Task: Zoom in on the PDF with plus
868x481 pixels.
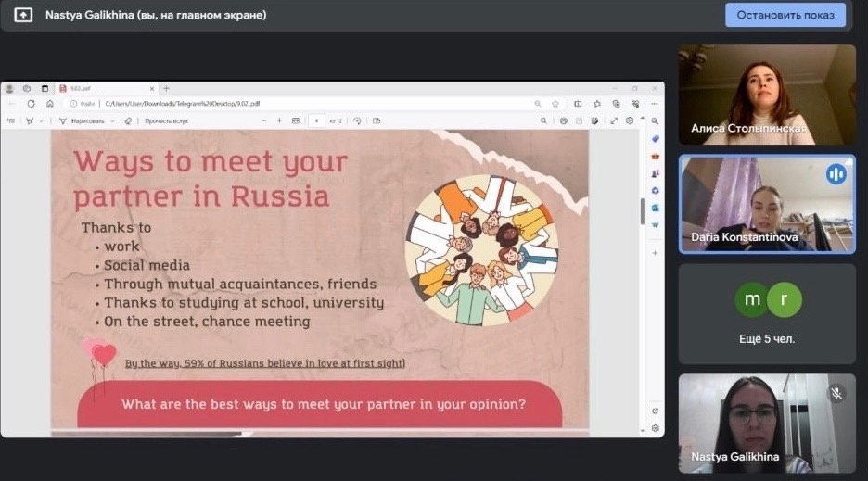Action: [x=279, y=120]
